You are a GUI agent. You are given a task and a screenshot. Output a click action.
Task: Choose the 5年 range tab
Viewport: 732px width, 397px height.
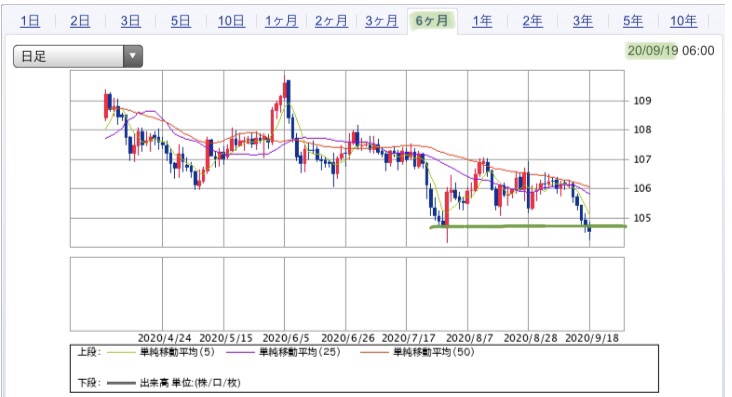(x=633, y=21)
